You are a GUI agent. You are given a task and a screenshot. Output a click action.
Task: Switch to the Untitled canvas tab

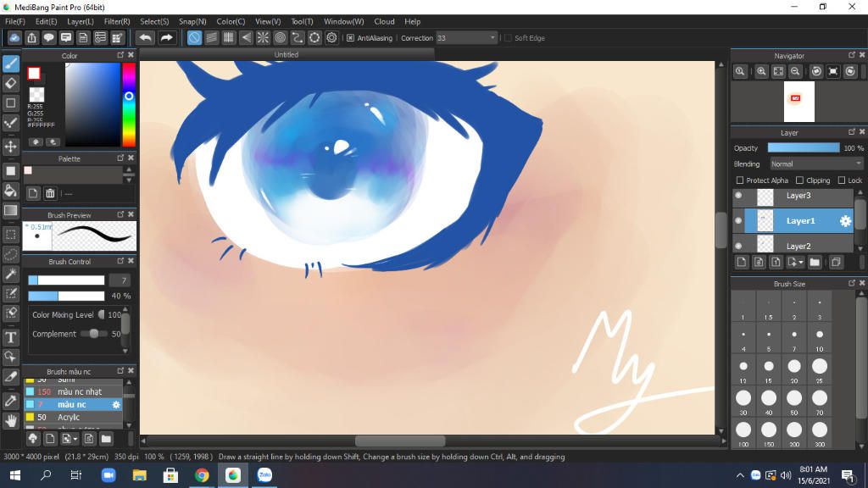point(287,54)
